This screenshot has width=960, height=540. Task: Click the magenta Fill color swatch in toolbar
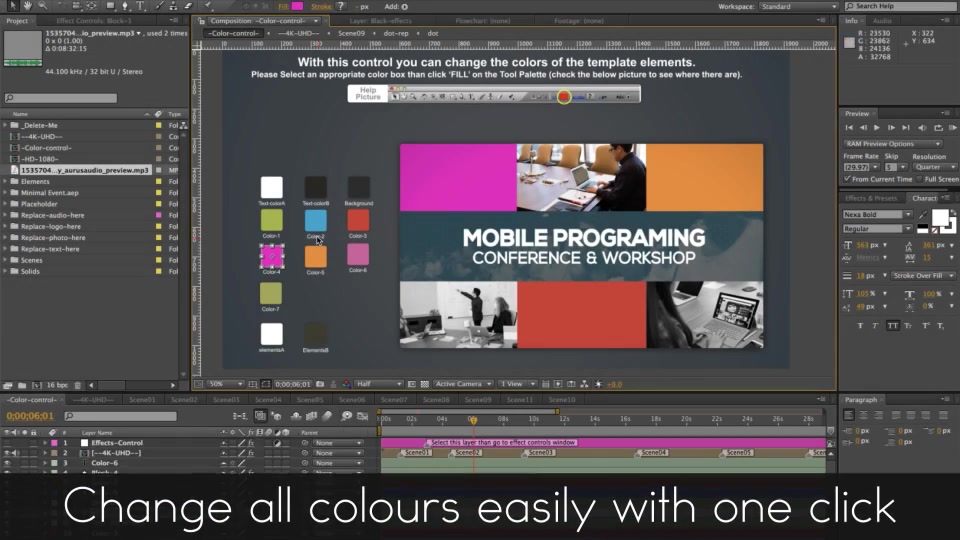298,6
